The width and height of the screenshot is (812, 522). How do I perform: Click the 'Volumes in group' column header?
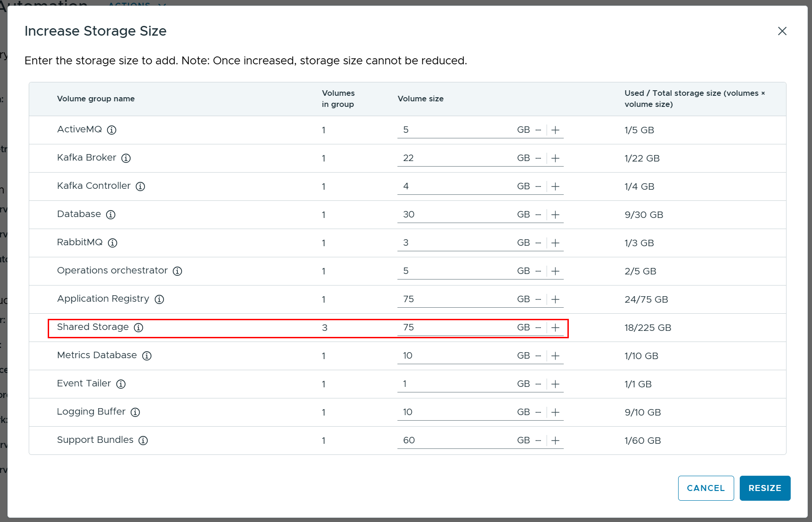338,99
